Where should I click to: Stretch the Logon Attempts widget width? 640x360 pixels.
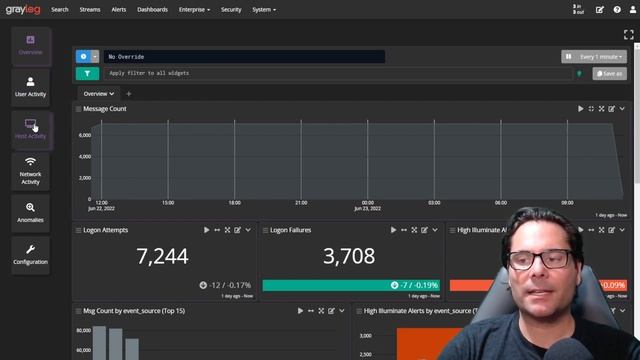click(217, 230)
